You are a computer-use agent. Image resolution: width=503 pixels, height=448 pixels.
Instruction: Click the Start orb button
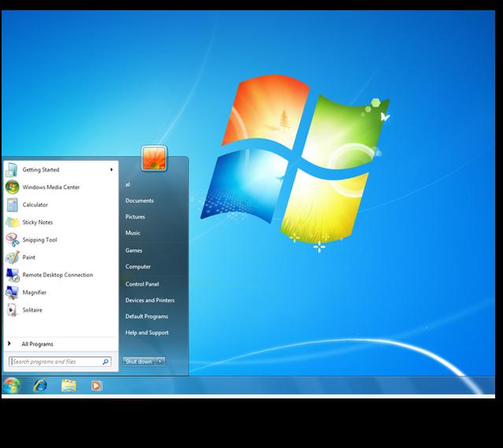pos(12,385)
